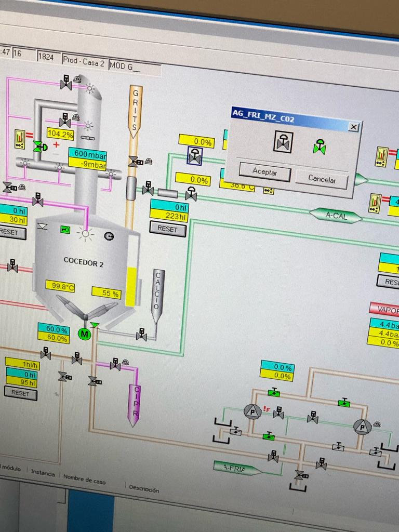Click the A-CAL line navigation arrow

point(336,216)
